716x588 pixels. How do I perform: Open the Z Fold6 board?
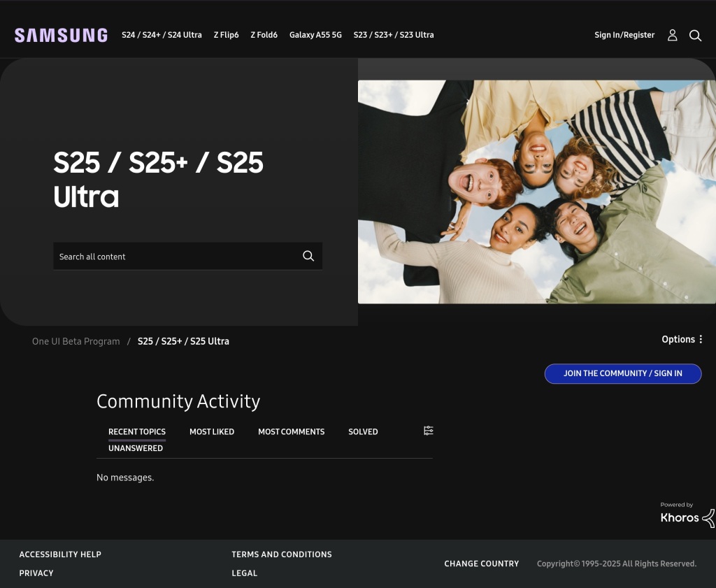(x=264, y=35)
